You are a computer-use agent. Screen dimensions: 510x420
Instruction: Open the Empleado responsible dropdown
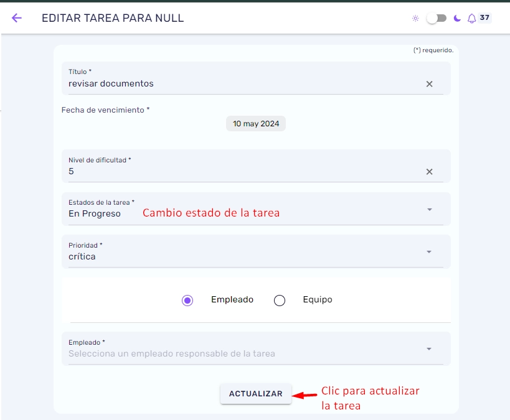click(x=256, y=348)
